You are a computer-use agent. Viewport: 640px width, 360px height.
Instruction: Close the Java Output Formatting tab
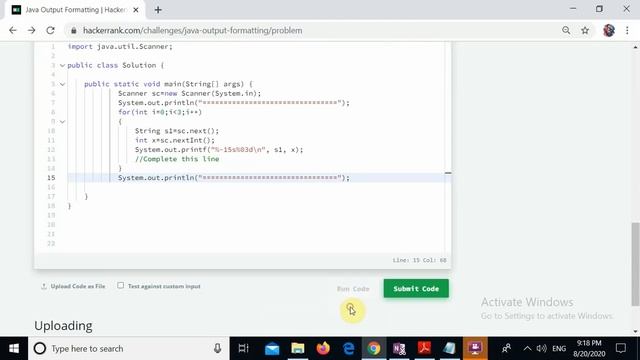pos(136,10)
